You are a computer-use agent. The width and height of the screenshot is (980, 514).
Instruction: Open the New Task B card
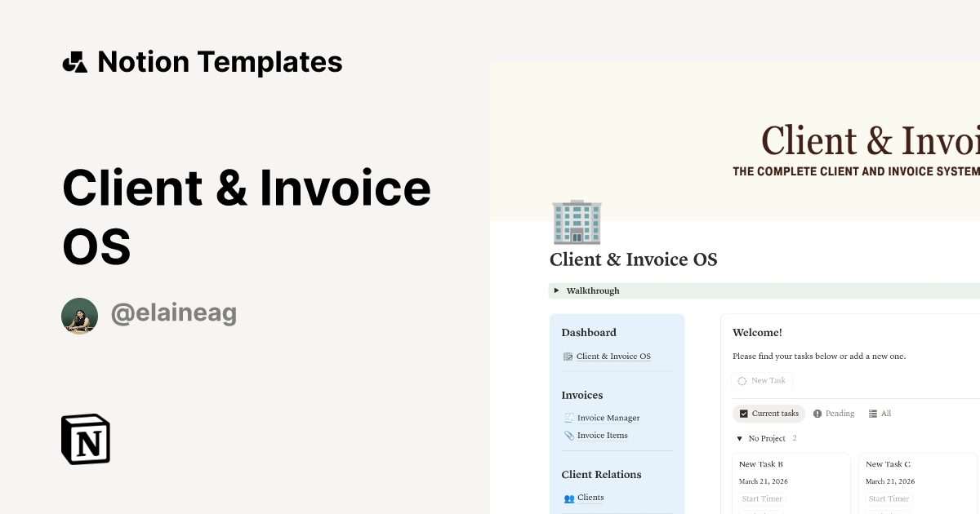(761, 464)
